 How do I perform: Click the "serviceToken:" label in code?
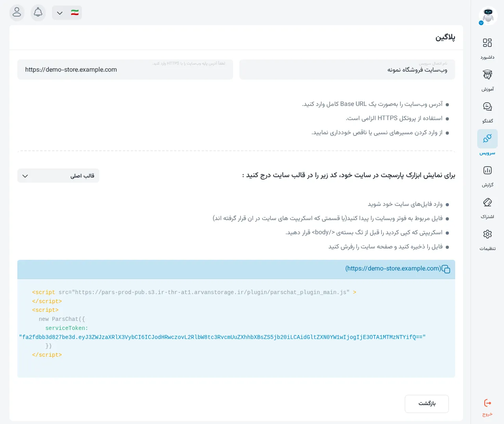(67, 328)
